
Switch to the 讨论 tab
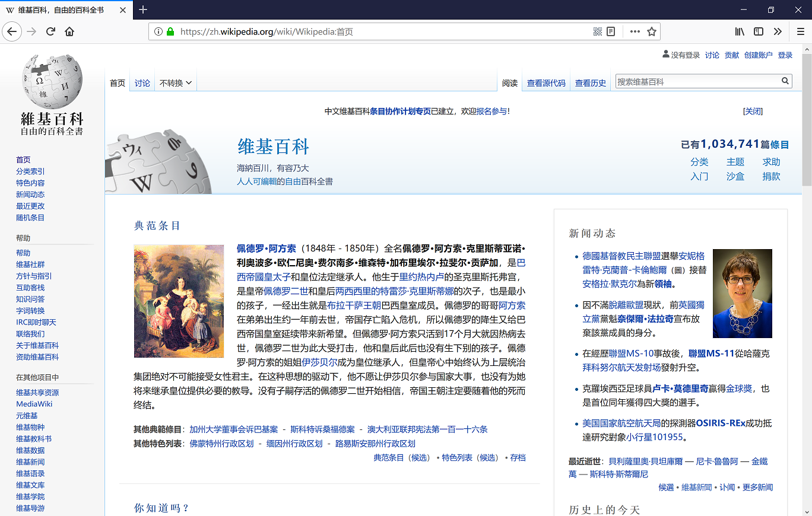pos(142,82)
